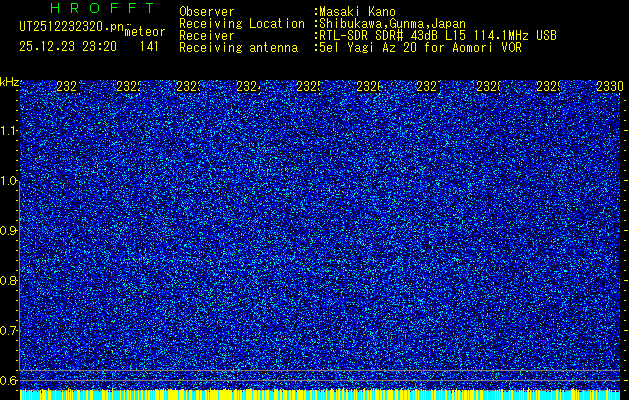
Task: Click the kHz axis unit label
Action: click(x=9, y=82)
